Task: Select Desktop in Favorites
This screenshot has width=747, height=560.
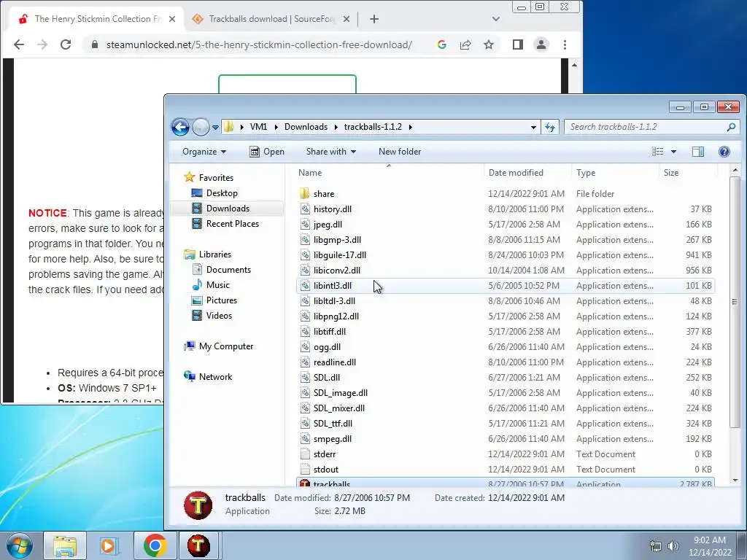Action: [x=222, y=192]
